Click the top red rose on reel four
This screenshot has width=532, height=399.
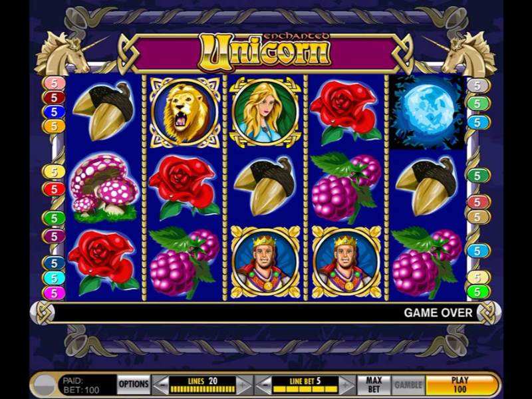pos(346,111)
